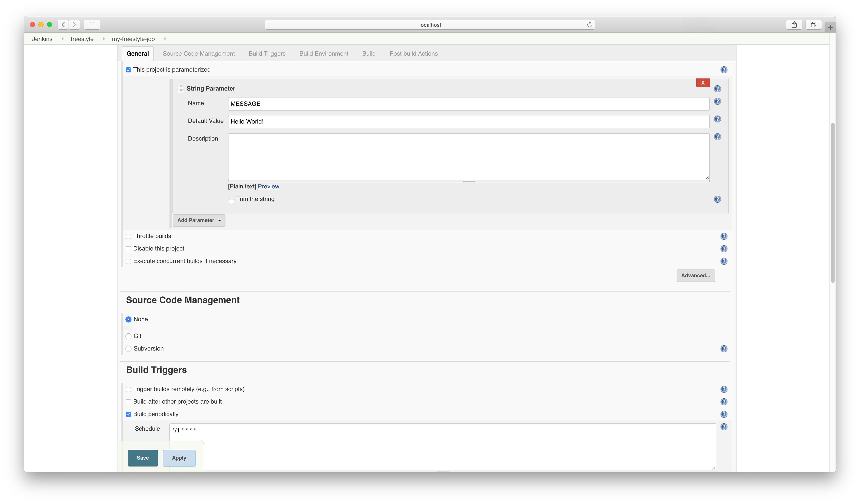Toggle Safari sidebar icon
The width and height of the screenshot is (860, 504).
[92, 25]
